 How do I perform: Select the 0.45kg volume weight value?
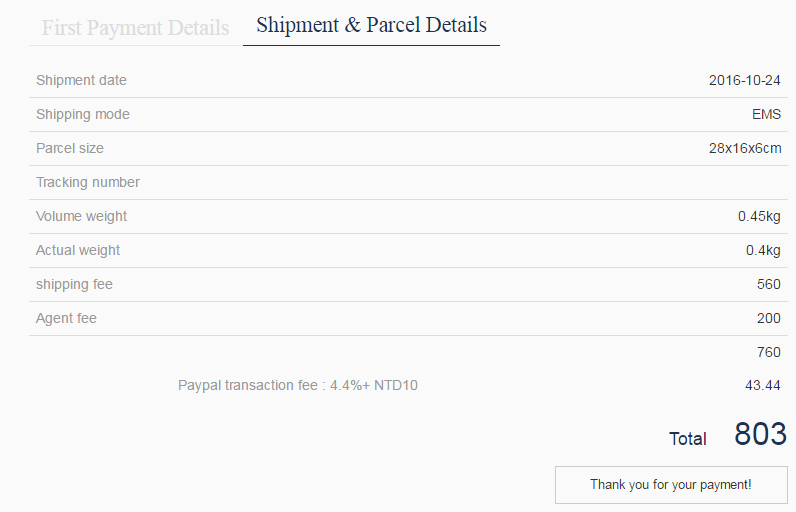coord(759,216)
